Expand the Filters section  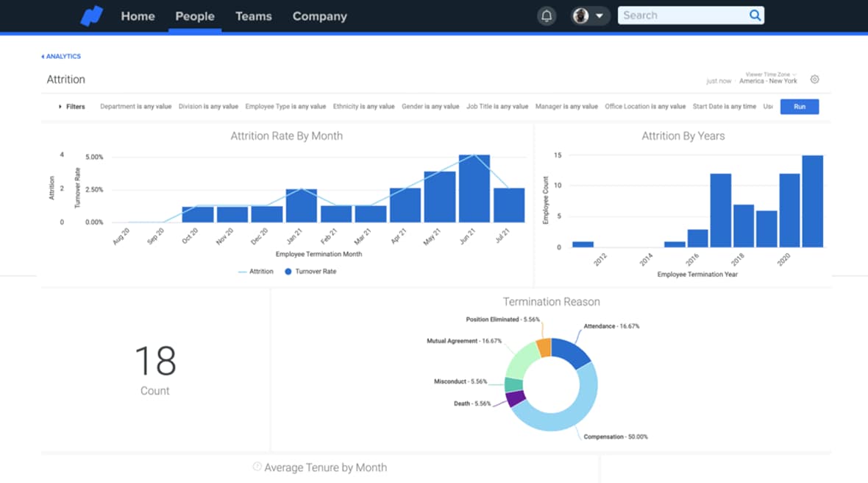(x=71, y=107)
